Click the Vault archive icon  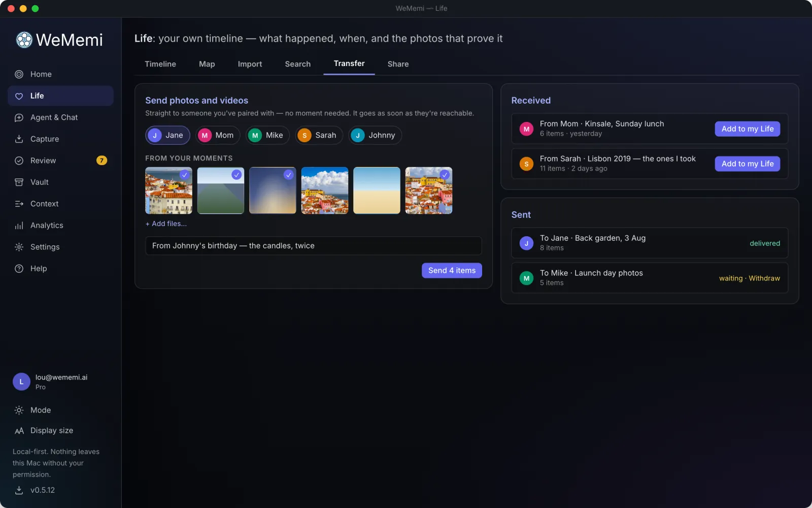(19, 182)
